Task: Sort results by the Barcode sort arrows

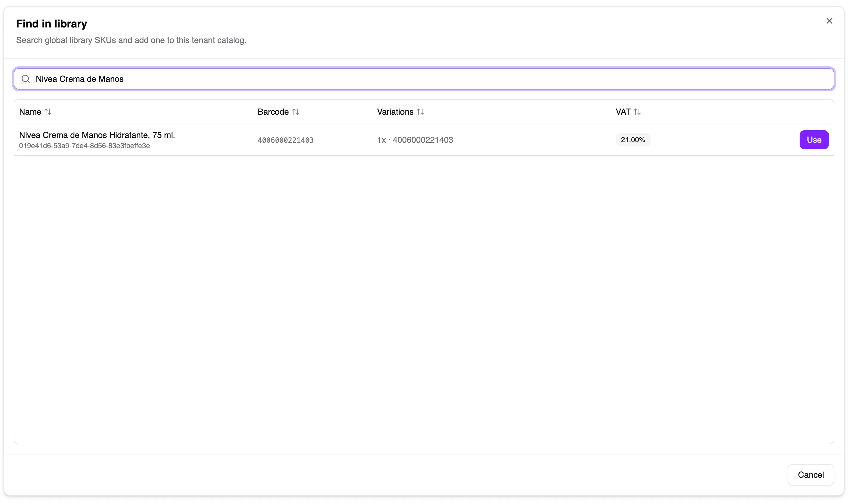Action: (296, 112)
